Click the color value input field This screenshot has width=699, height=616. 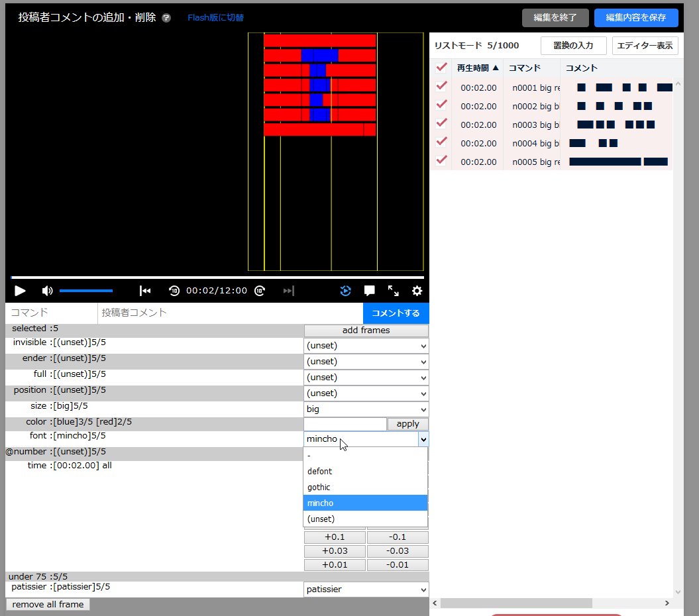click(345, 424)
